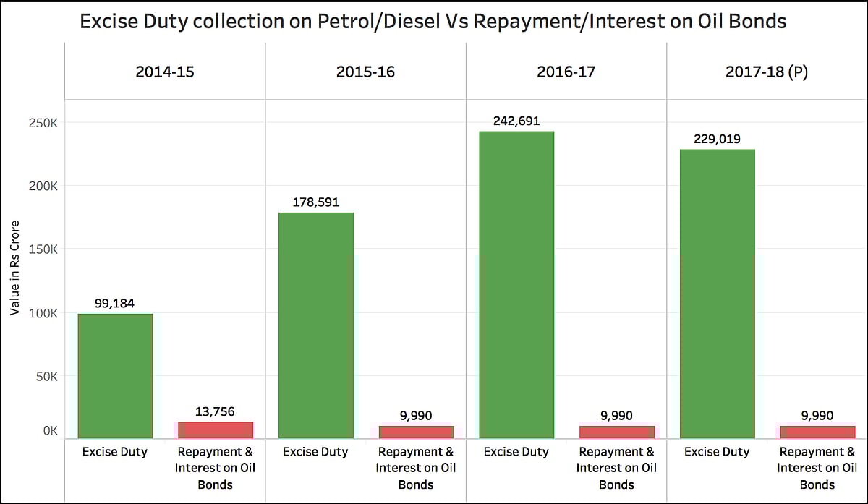Viewport: 868px width, 504px height.
Task: Click the 50K axis tick label
Action: coord(46,377)
